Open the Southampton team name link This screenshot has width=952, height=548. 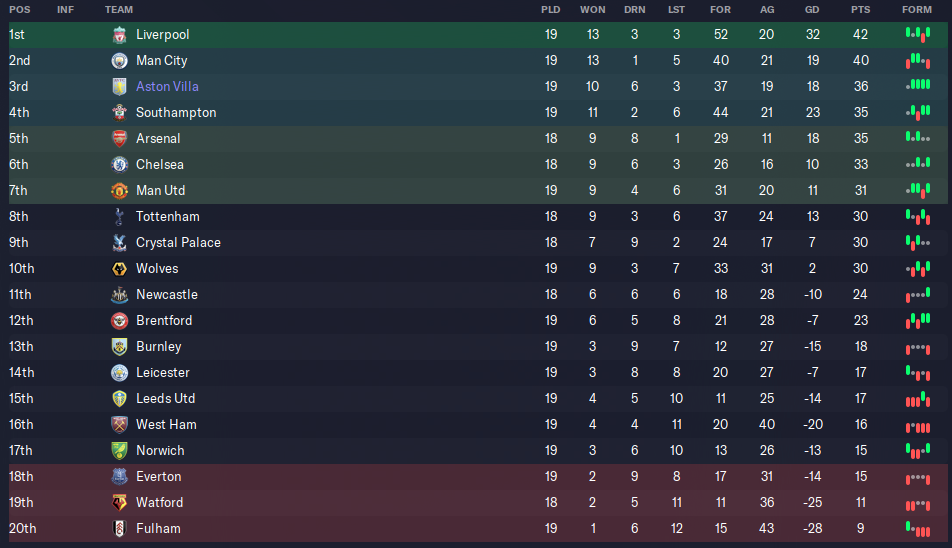click(x=176, y=113)
